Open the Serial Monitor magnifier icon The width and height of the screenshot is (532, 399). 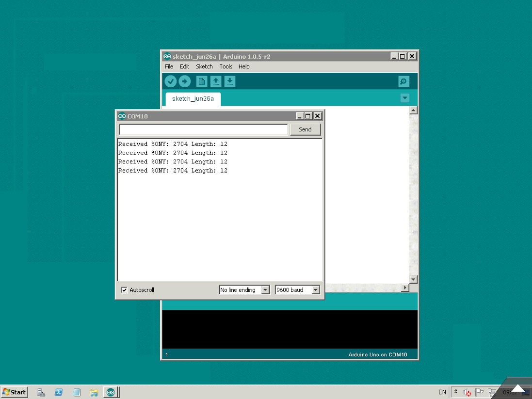(x=404, y=81)
